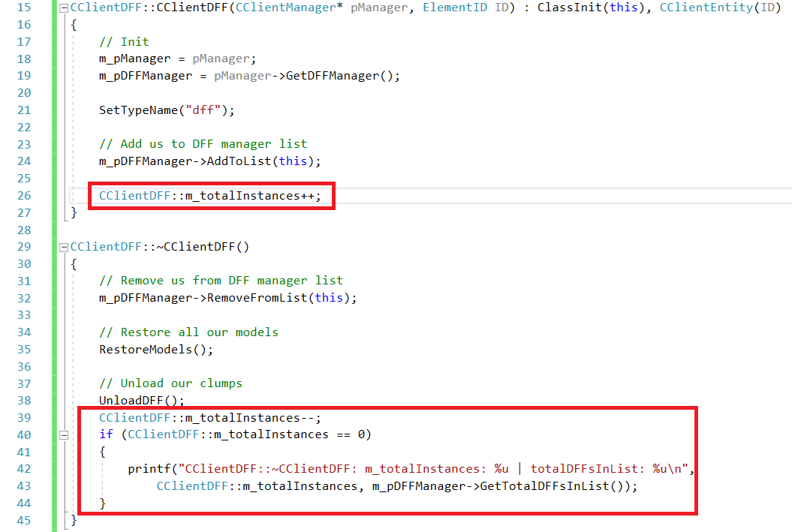Screen dimensions: 792x532
Task: Click line number 26 to select that line
Action: point(23,195)
